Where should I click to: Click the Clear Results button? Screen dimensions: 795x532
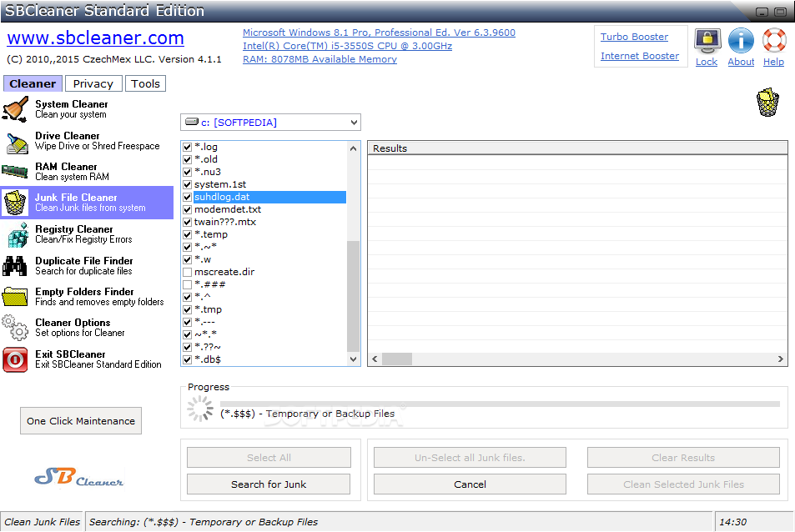tap(683, 458)
